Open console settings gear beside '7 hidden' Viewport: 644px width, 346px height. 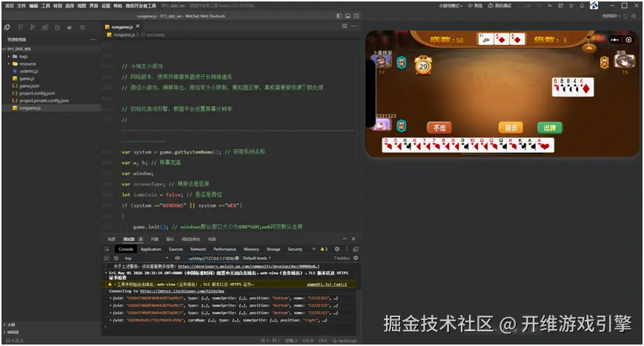pyautogui.click(x=356, y=258)
